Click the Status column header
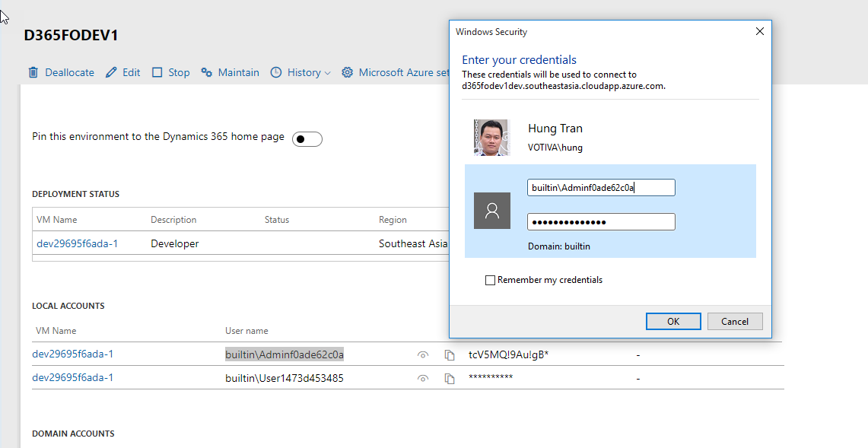The width and height of the screenshot is (868, 448). tap(277, 220)
